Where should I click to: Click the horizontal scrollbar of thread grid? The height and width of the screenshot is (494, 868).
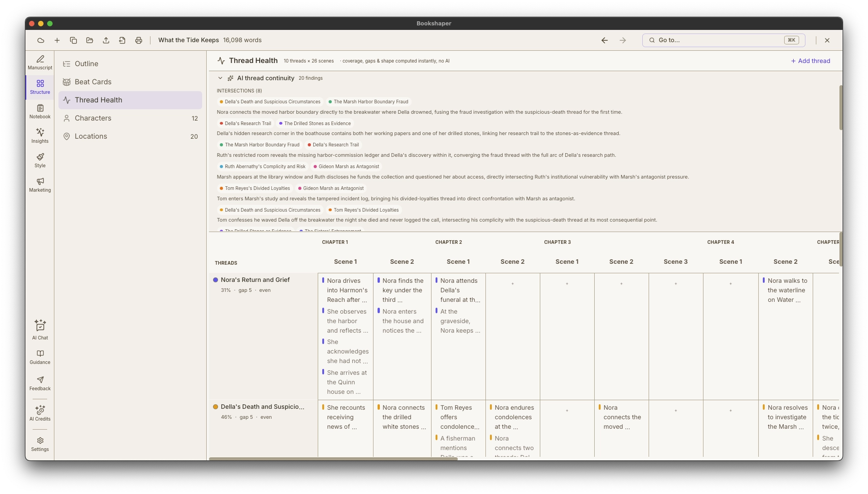(x=333, y=459)
